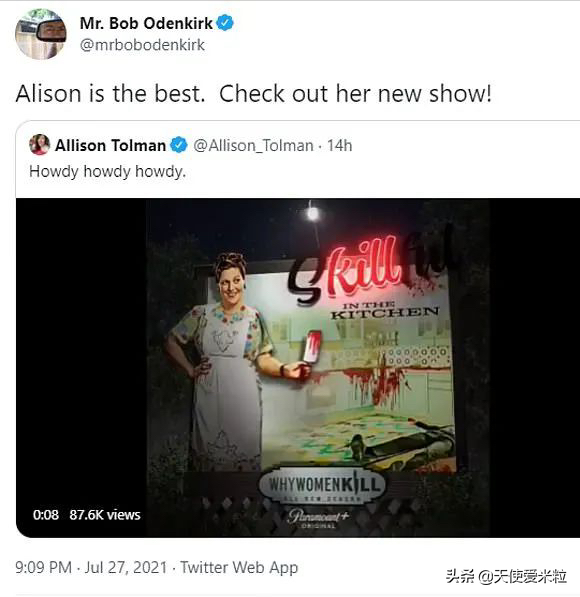Viewport: 580px width, 597px height.
Task: Click the Paramount+ logo in the video
Action: click(318, 518)
